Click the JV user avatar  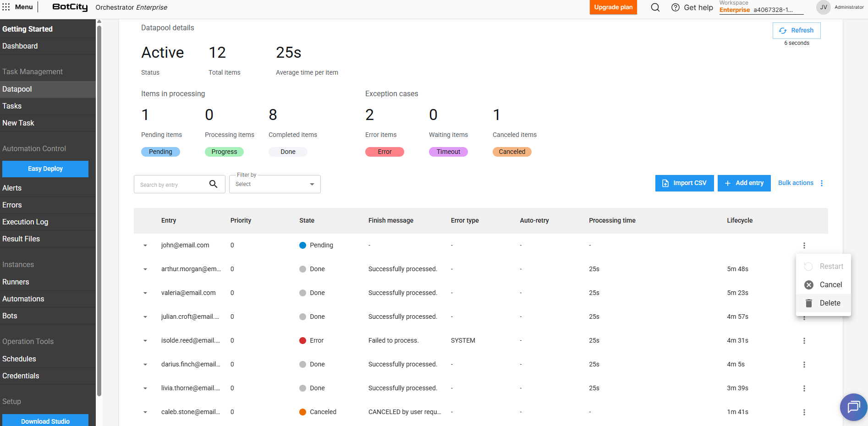coord(823,7)
